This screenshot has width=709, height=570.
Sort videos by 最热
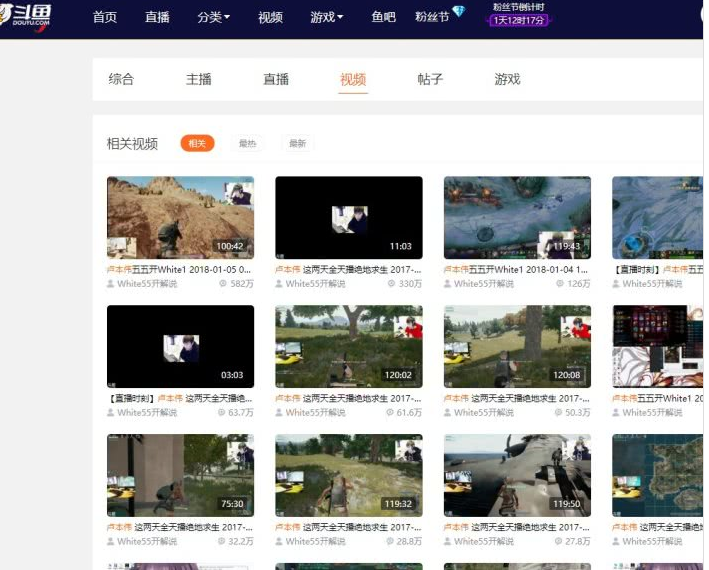point(247,143)
